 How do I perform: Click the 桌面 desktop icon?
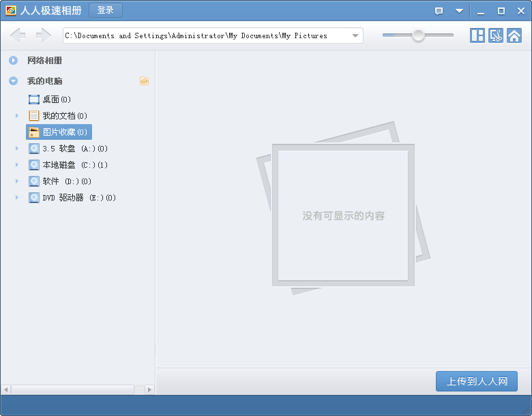point(34,100)
